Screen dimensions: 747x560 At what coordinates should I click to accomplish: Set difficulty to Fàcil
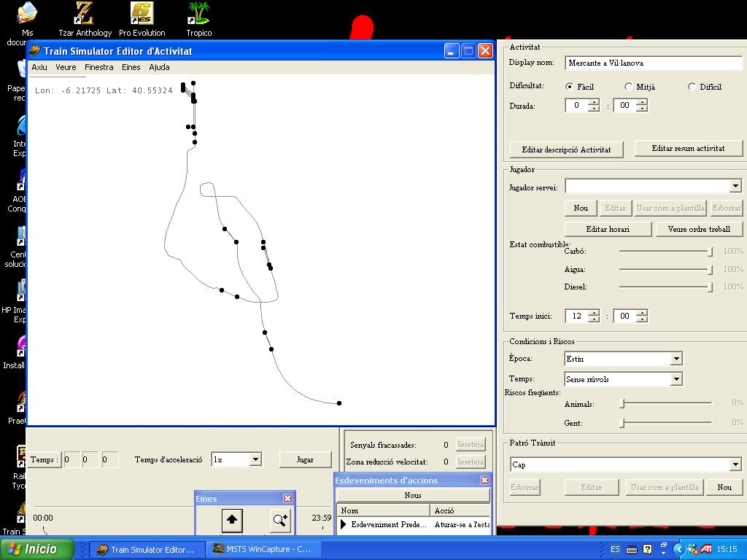[570, 87]
